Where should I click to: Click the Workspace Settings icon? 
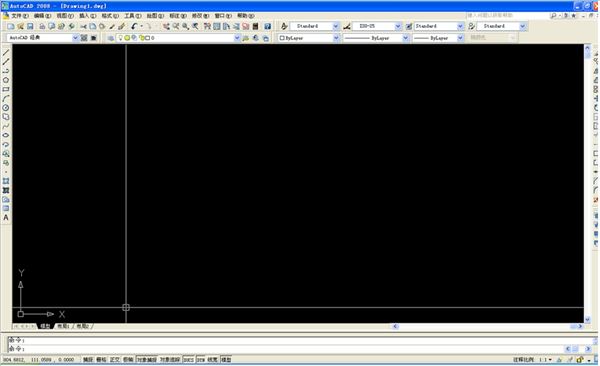coord(84,38)
